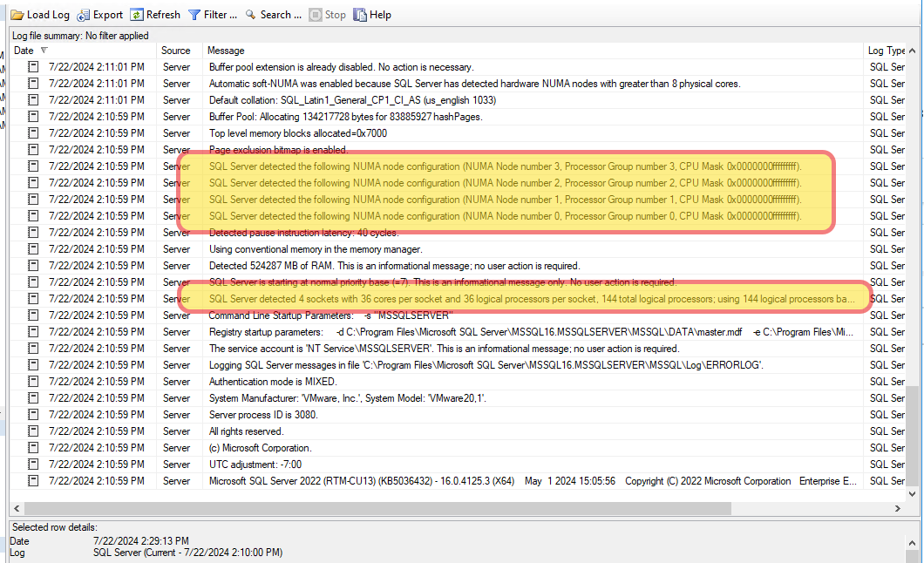The image size is (924, 563).
Task: Click the Load Log folder icon
Action: (x=17, y=14)
